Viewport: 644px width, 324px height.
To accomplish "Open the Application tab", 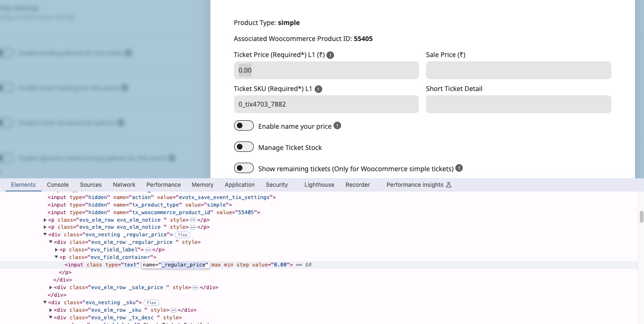I will (x=240, y=185).
